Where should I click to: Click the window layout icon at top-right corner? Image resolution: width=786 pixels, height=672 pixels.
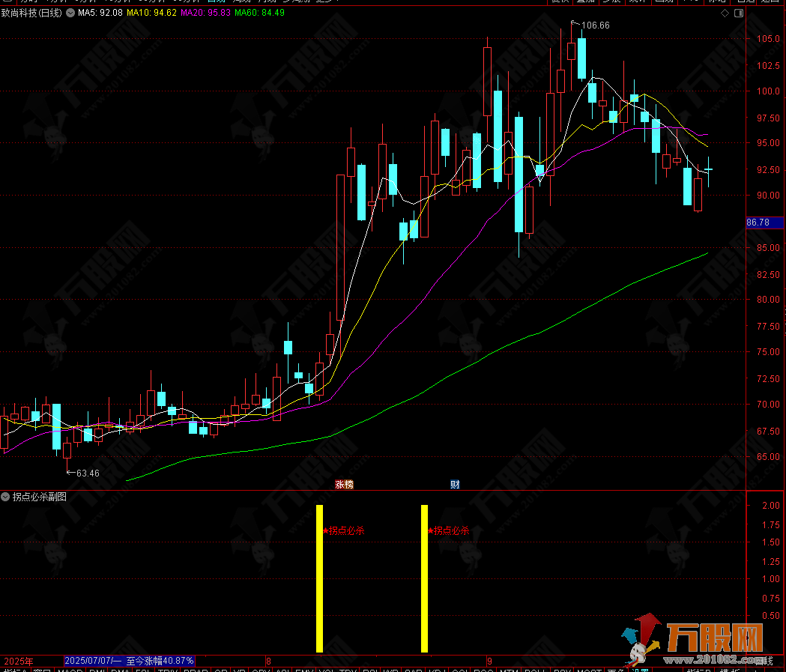[740, 13]
